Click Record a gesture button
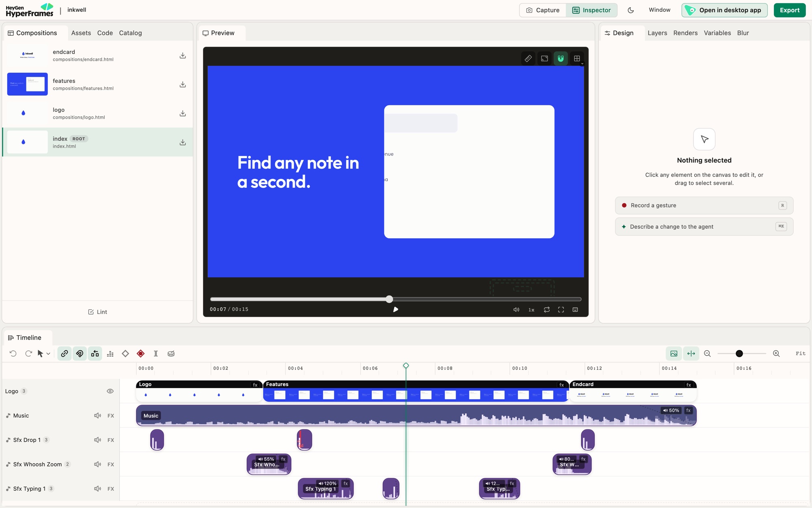The height and width of the screenshot is (508, 812). [x=704, y=205]
